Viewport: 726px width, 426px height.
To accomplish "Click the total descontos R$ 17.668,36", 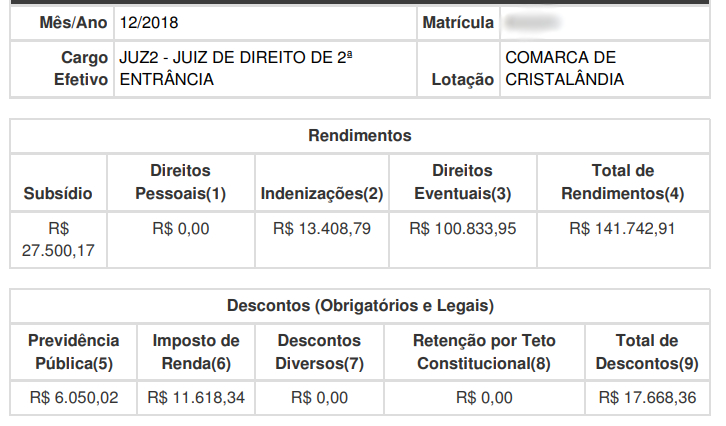I will pos(647,398).
